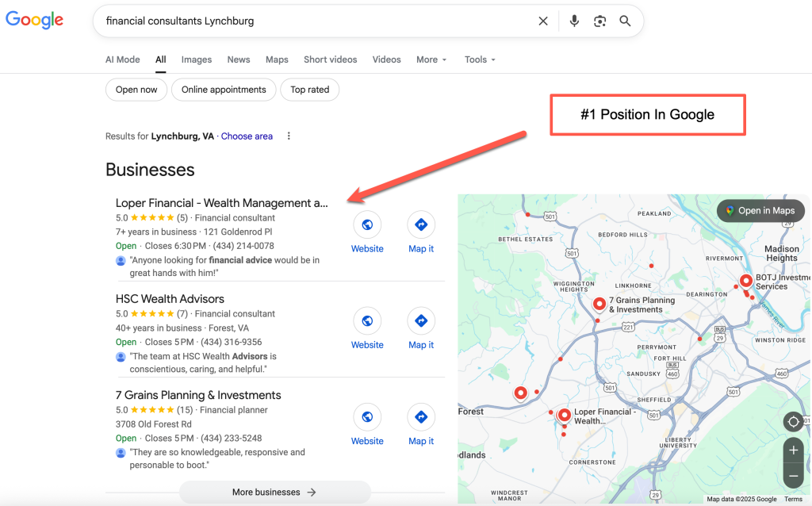812x506 pixels.
Task: Zoom in on the map
Action: (793, 450)
